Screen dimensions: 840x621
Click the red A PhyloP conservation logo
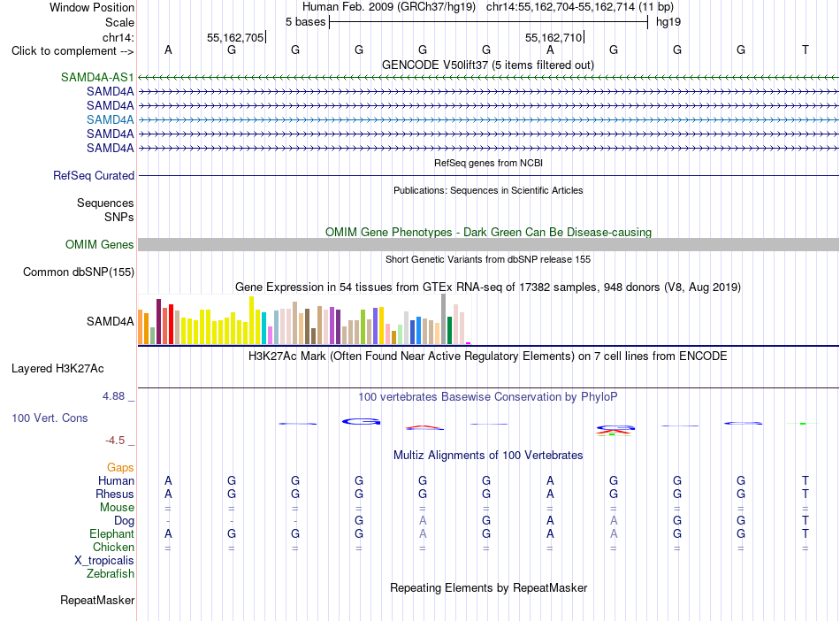pyautogui.click(x=424, y=427)
